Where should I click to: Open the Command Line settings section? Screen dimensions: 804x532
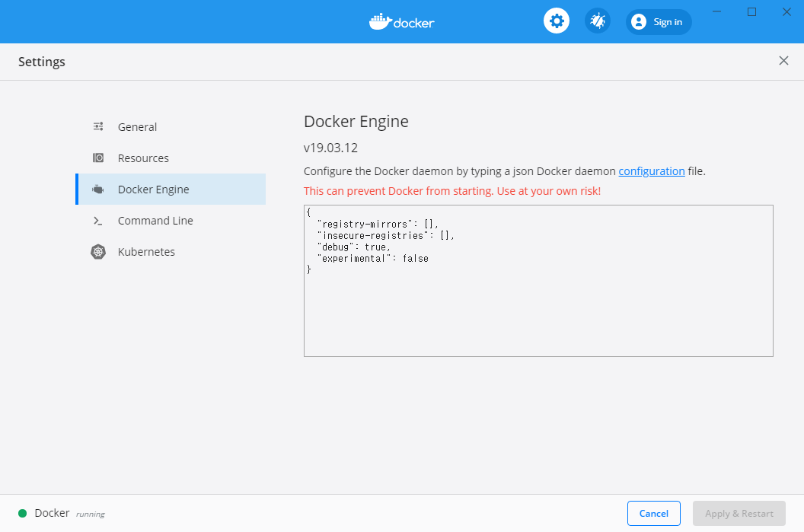pyautogui.click(x=171, y=221)
